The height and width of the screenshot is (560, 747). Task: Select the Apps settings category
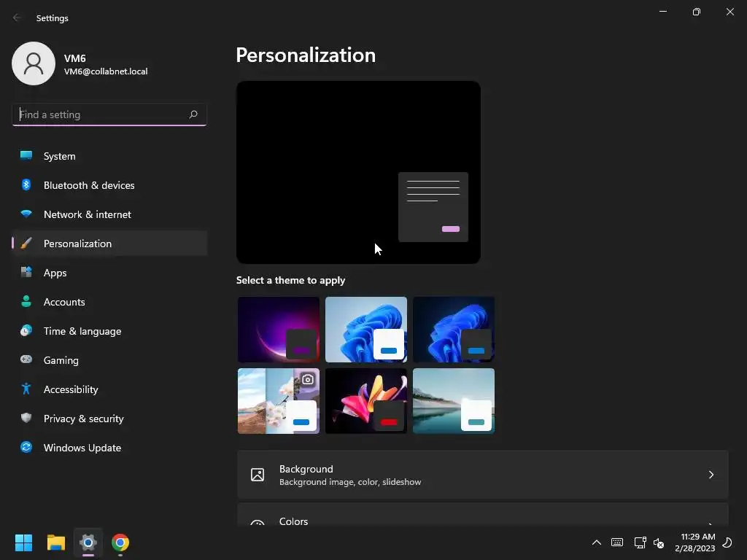(109, 273)
